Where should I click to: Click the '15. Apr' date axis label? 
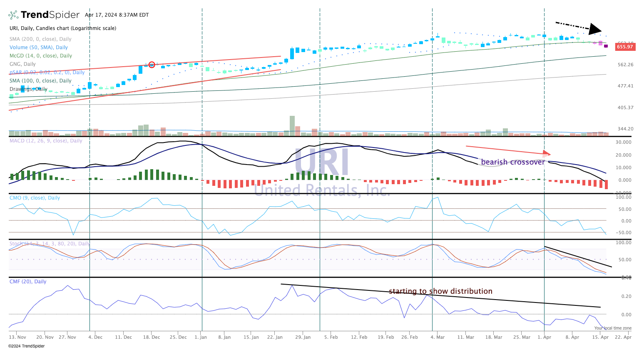point(600,337)
